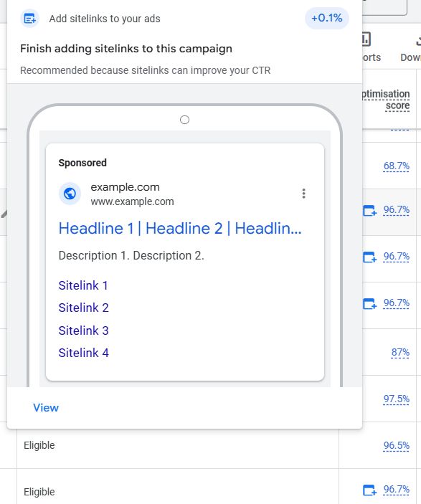The height and width of the screenshot is (504, 421).
Task: Select Sitelink 3 in the ad preview
Action: coord(84,331)
